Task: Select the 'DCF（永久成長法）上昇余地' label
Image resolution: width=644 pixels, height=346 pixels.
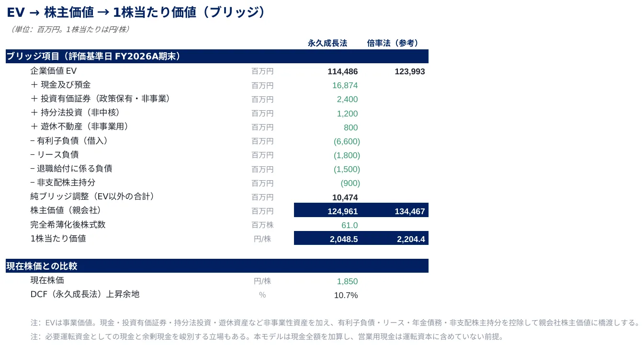Action: tap(85, 294)
